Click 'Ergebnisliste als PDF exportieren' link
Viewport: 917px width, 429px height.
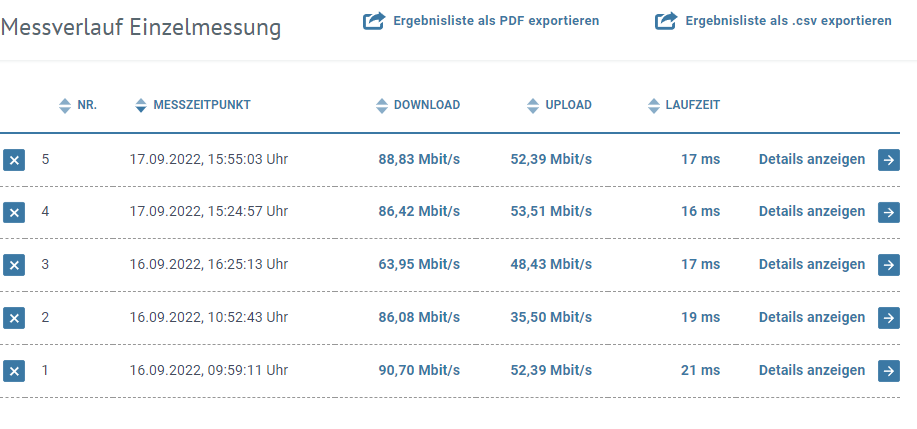pyautogui.click(x=496, y=21)
